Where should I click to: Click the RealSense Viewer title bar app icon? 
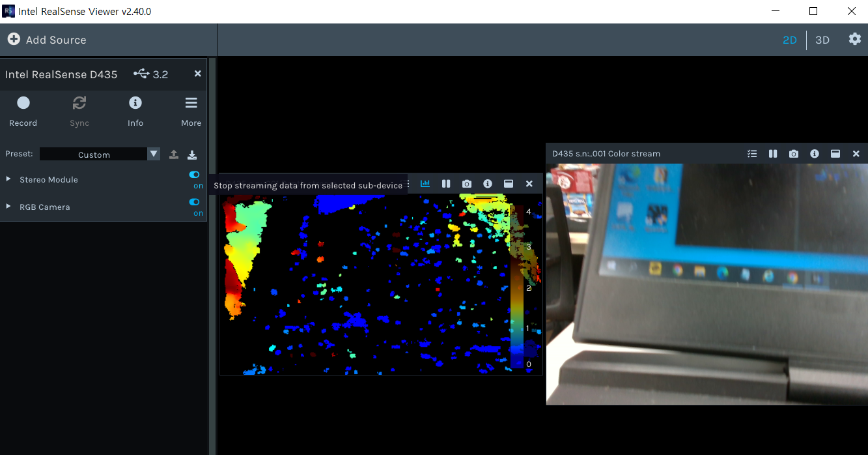pyautogui.click(x=9, y=11)
